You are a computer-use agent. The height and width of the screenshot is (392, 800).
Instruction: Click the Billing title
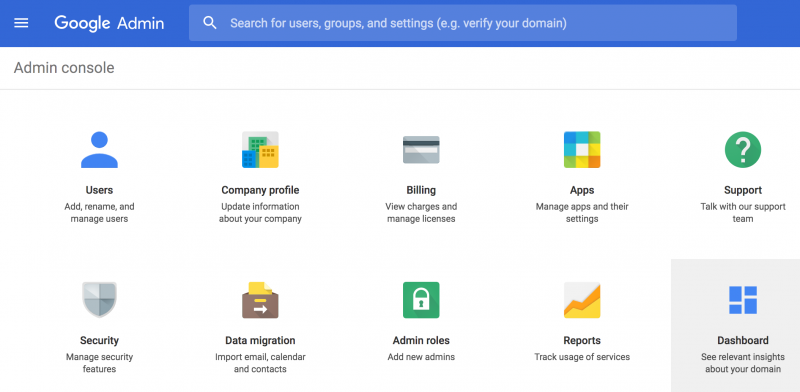pos(421,190)
